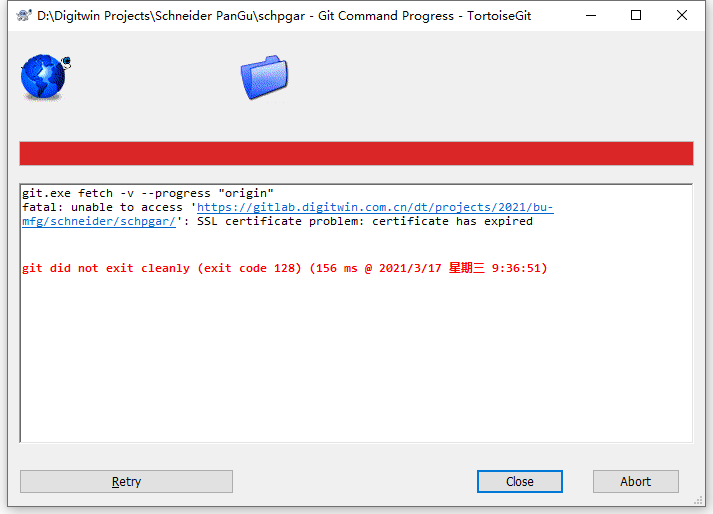Click the TortoiseGit tortoise icon in title bar
The width and height of the screenshot is (713, 514).
point(24,16)
